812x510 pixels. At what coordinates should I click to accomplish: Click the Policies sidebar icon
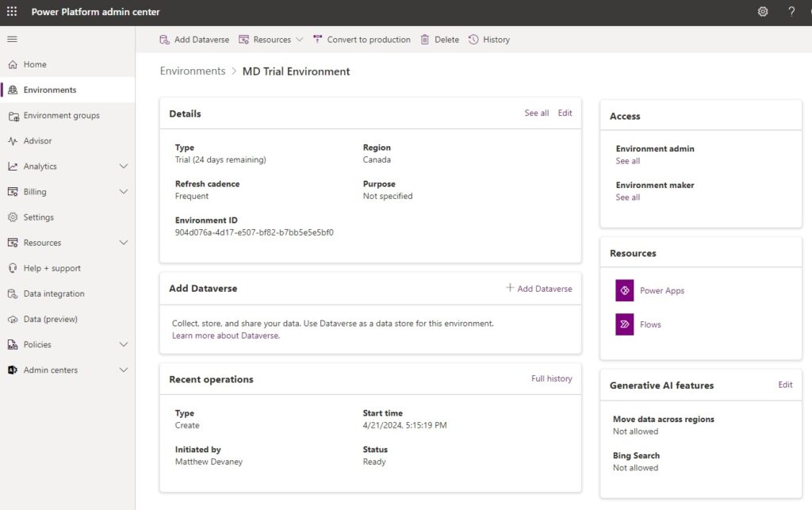tap(13, 345)
